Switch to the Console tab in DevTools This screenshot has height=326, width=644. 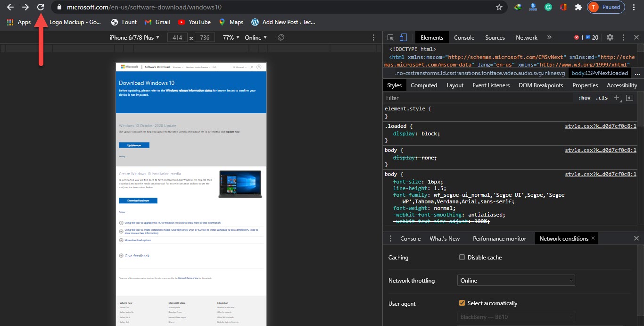click(464, 38)
